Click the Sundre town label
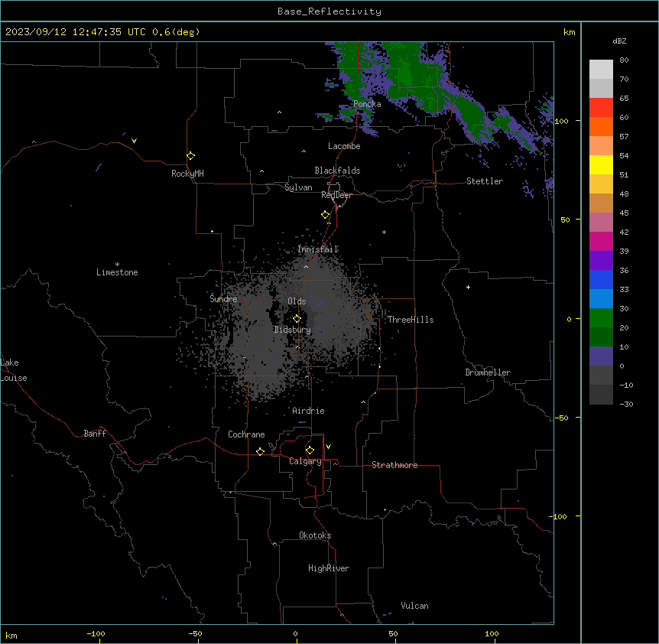This screenshot has height=644, width=659. point(223,299)
